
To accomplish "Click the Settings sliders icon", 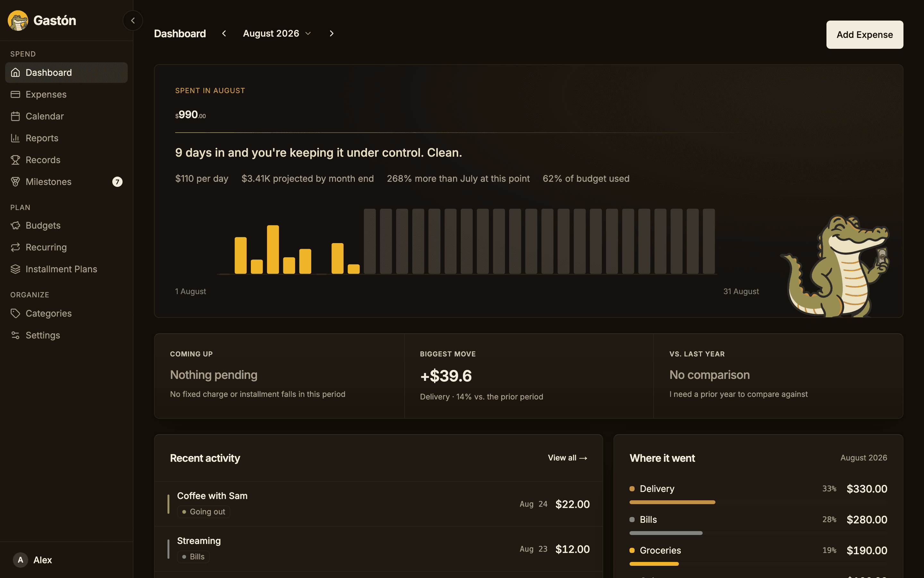I will 15,335.
